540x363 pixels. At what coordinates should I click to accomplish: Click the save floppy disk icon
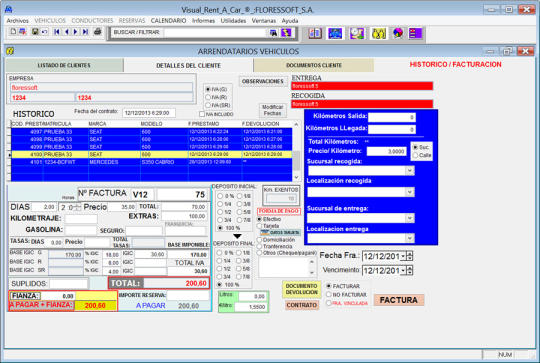pos(35,32)
